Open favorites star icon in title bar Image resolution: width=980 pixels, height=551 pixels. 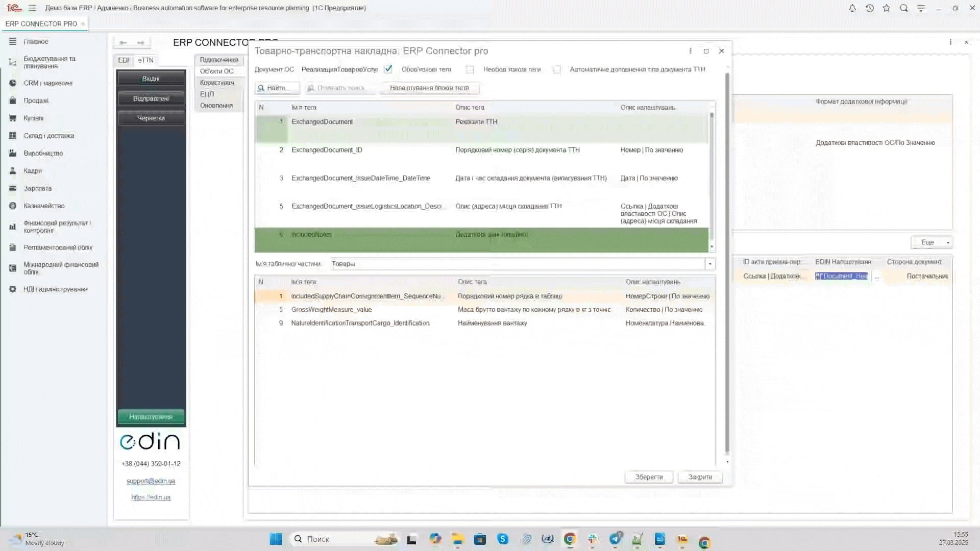click(887, 8)
